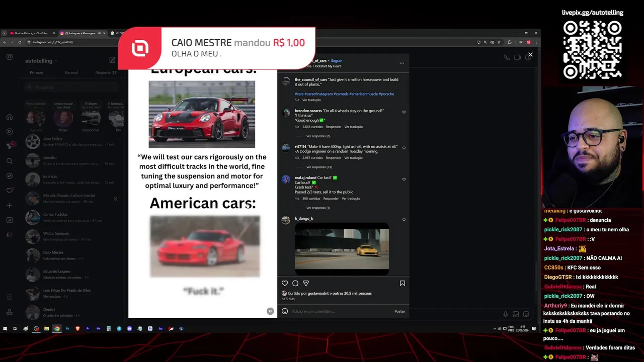Open conversation with Carros Fudidos
Screen dimensions: 644x362
coord(73,217)
